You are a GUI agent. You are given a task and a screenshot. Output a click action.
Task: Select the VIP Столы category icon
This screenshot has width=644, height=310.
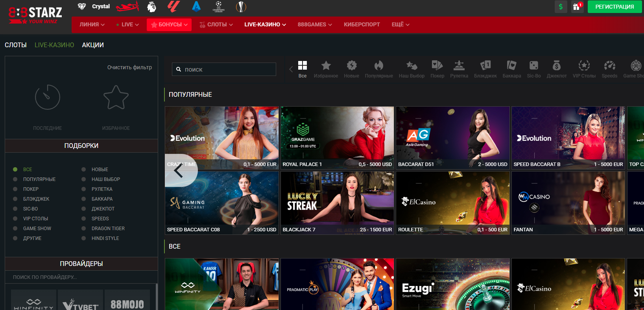point(584,65)
